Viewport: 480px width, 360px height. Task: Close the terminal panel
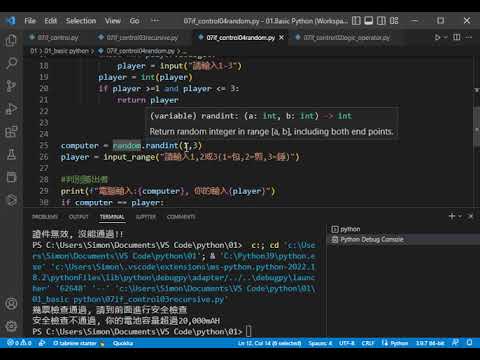tap(471, 216)
